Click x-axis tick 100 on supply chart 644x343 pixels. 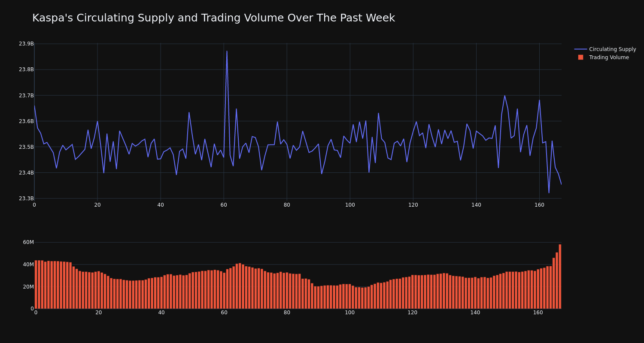point(350,205)
